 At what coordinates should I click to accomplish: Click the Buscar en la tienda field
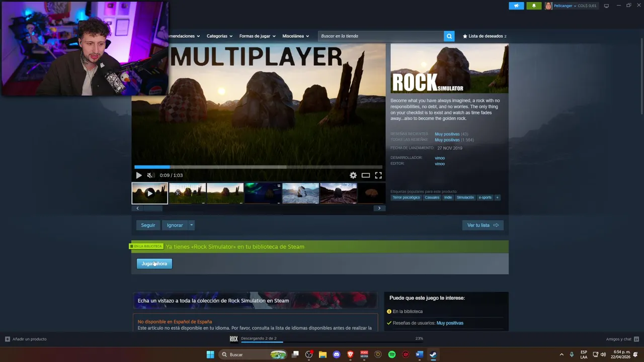381,36
